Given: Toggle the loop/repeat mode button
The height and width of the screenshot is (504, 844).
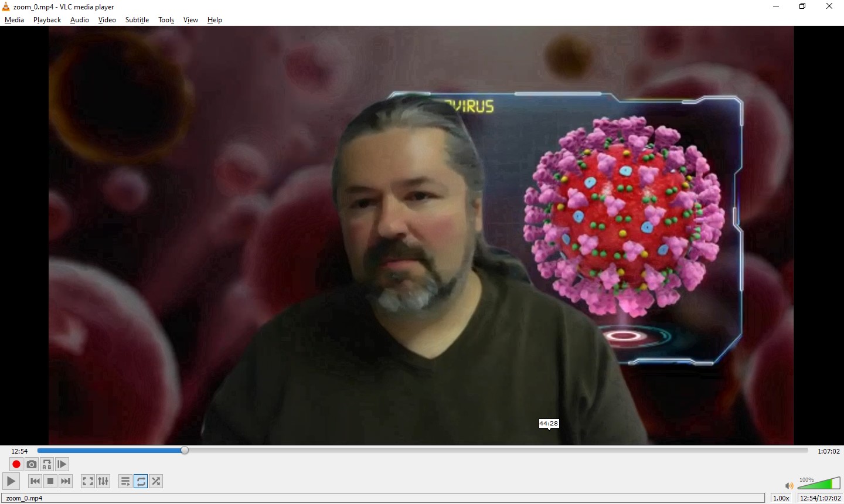Looking at the screenshot, I should 141,482.
